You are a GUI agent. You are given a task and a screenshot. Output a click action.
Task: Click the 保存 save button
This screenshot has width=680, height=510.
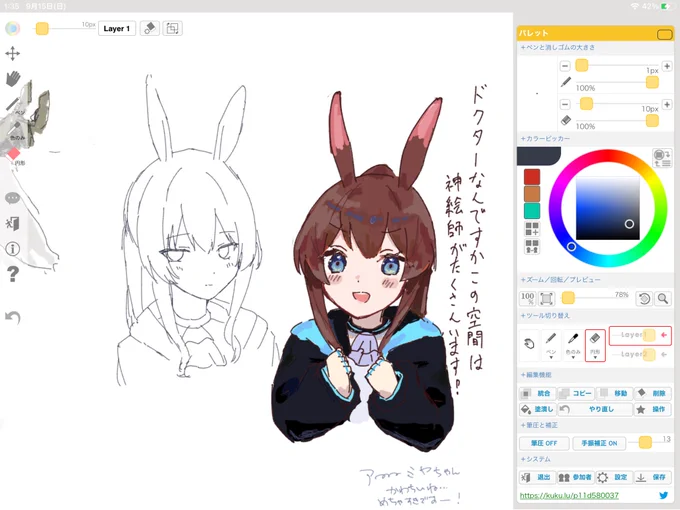pyautogui.click(x=653, y=477)
